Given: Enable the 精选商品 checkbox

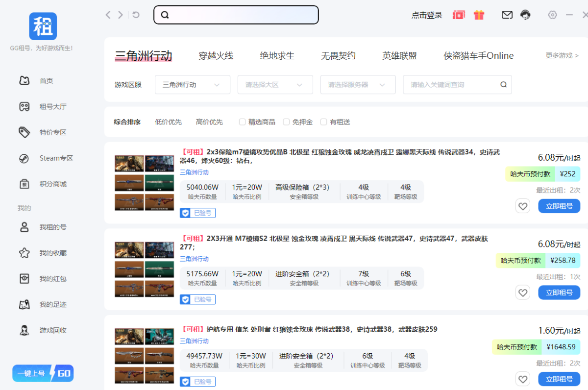Looking at the screenshot, I should [242, 122].
